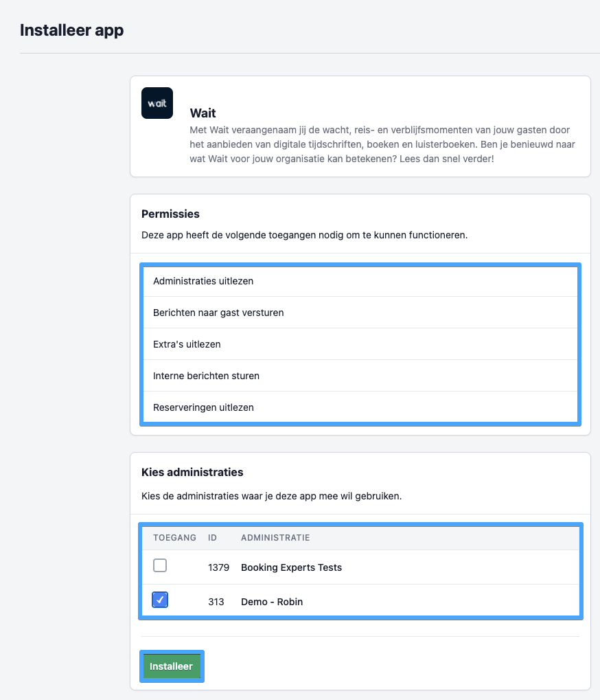Click the Installeer button to install Wait
Image resolution: width=600 pixels, height=700 pixels.
(172, 666)
